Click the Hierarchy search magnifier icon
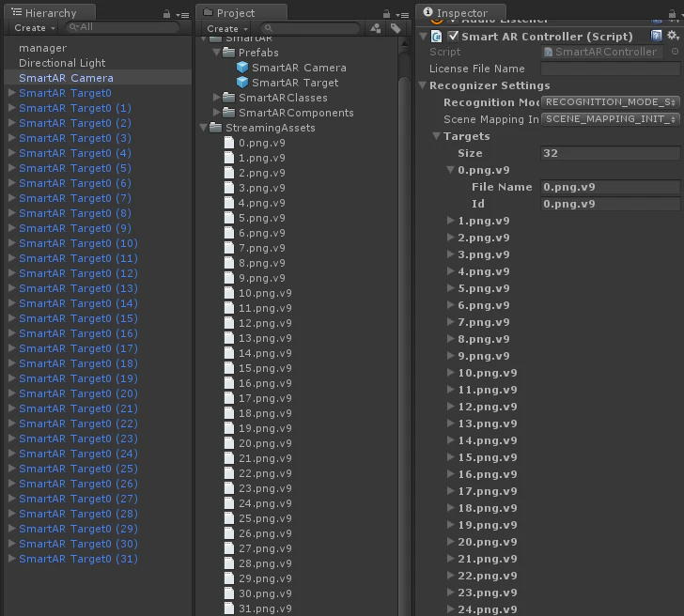The width and height of the screenshot is (684, 616). (x=73, y=27)
